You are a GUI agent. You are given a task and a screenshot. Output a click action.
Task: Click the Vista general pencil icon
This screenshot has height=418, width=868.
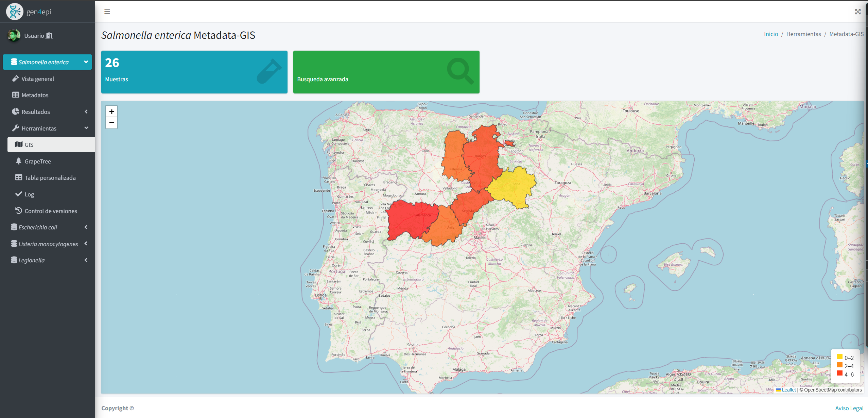coord(16,79)
